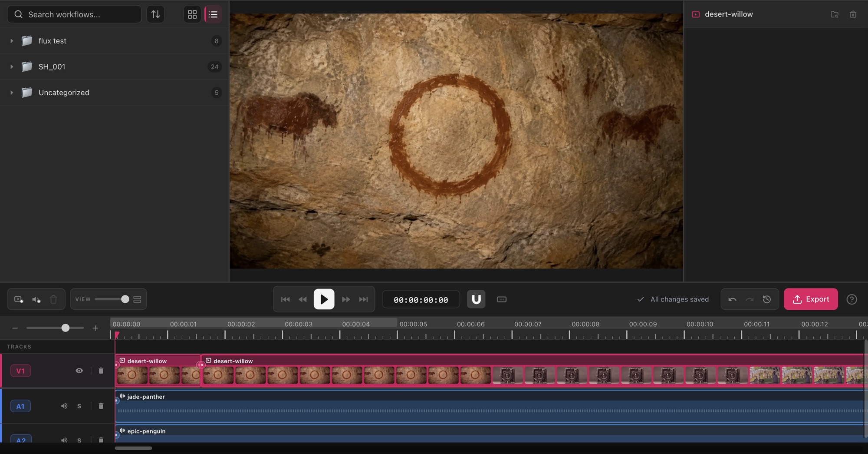
Task: Zoom out the timeline with minus
Action: pos(15,328)
